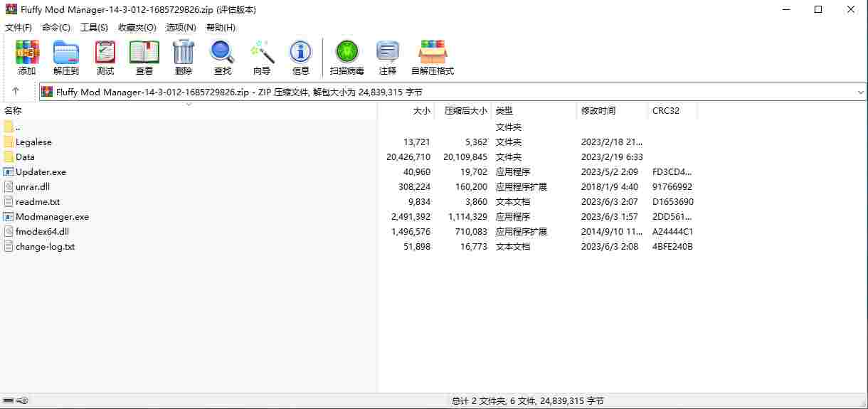Click the 扫描病毒 (Virus scan) icon
This screenshot has height=409, width=868.
(347, 52)
